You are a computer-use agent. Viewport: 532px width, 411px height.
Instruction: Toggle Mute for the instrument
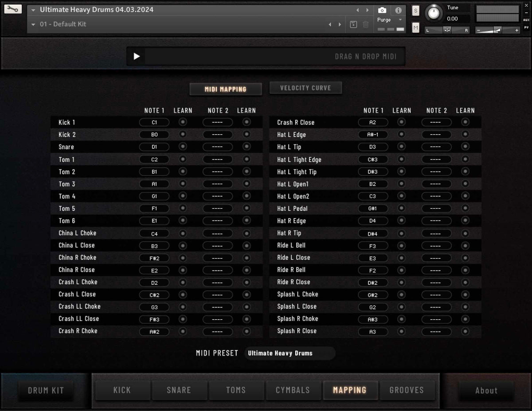415,28
